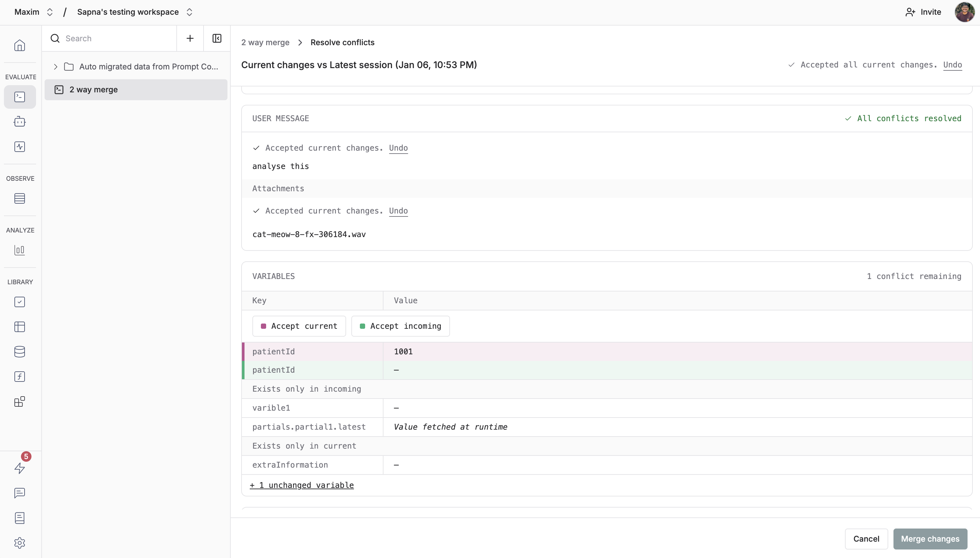Go to 2 way merge breadcrumb
The width and height of the screenshot is (980, 558).
[x=265, y=43]
